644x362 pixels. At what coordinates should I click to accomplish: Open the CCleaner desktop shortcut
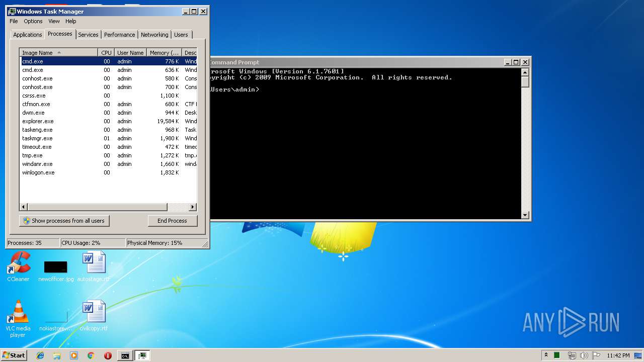[18, 267]
